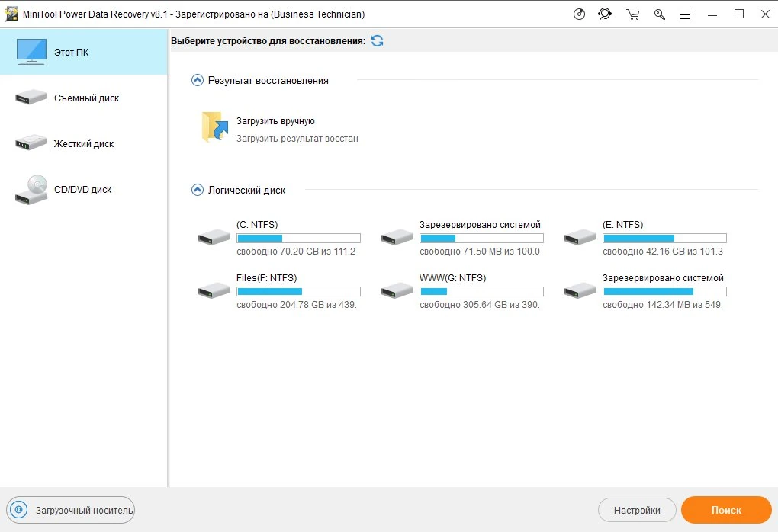Screen dimensions: 778x532
Task: Open the shopping cart icon
Action: pos(632,14)
